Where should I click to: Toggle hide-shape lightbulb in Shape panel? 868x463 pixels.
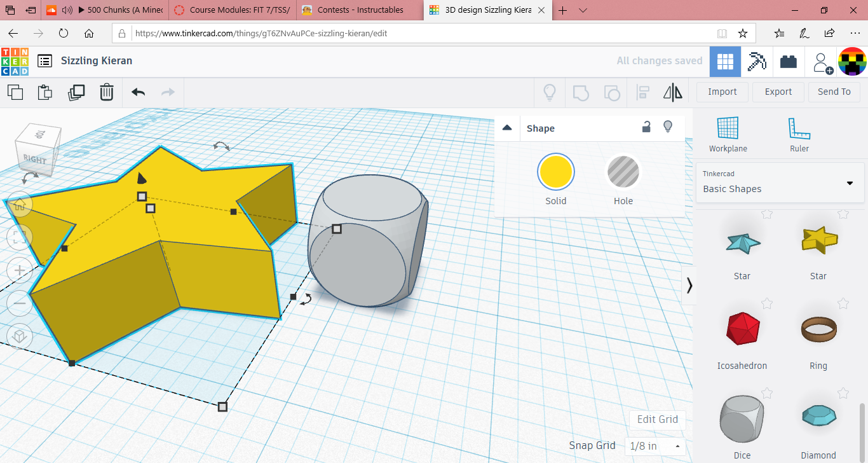(668, 127)
